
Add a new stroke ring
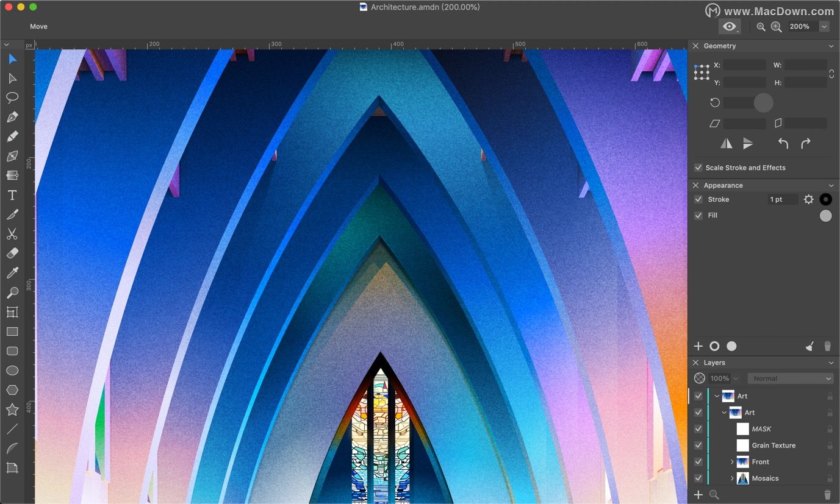coord(714,346)
